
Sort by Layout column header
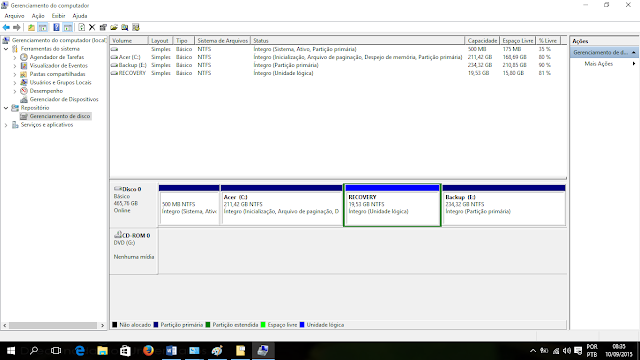tap(160, 40)
